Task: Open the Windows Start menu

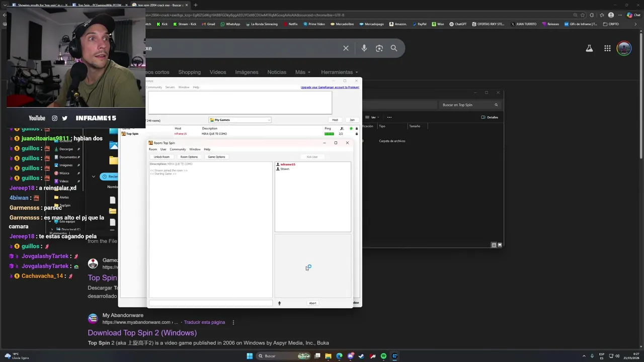Action: coord(250,356)
